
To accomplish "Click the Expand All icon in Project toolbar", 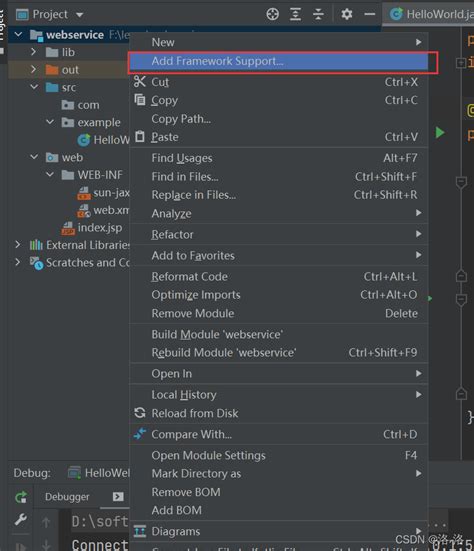I will click(296, 14).
